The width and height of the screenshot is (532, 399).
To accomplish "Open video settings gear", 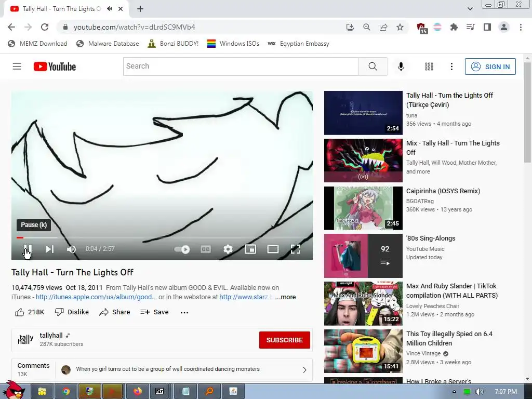I will 228,249.
